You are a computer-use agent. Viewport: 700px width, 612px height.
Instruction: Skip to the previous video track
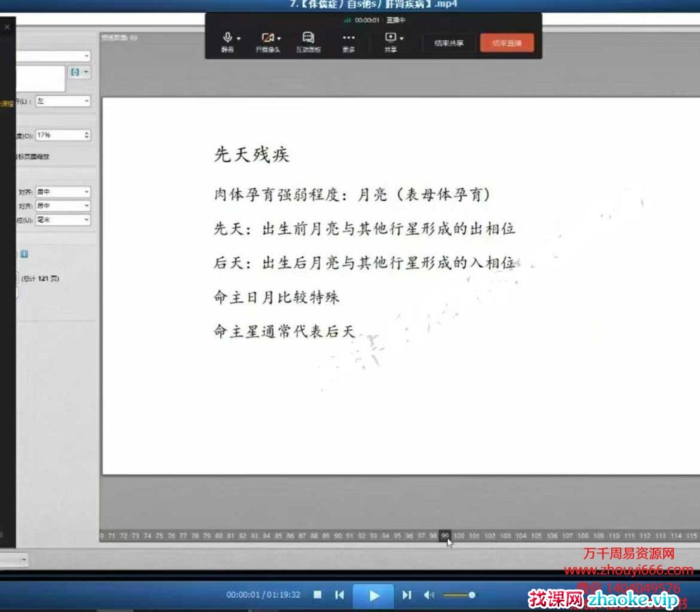tap(339, 595)
